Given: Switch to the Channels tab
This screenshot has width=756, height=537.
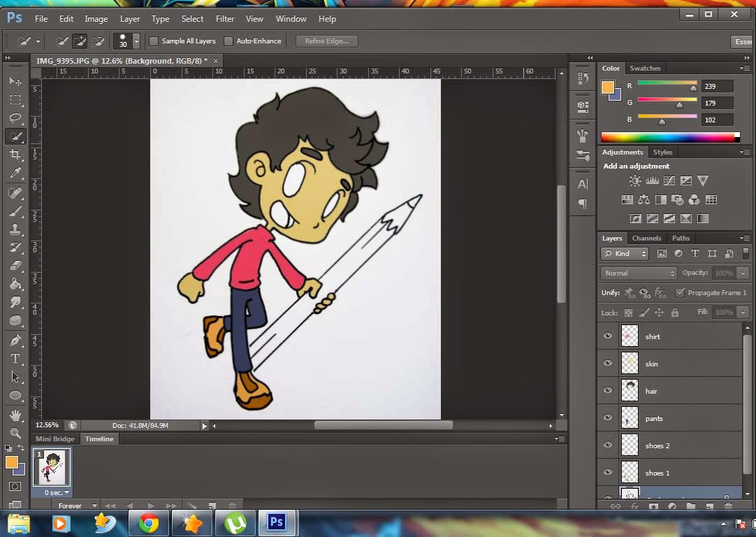Looking at the screenshot, I should (x=646, y=238).
